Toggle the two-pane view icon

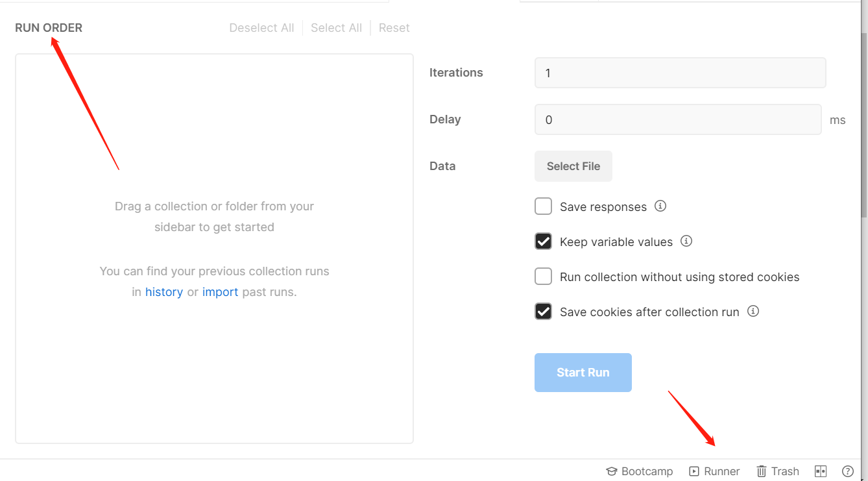click(821, 471)
